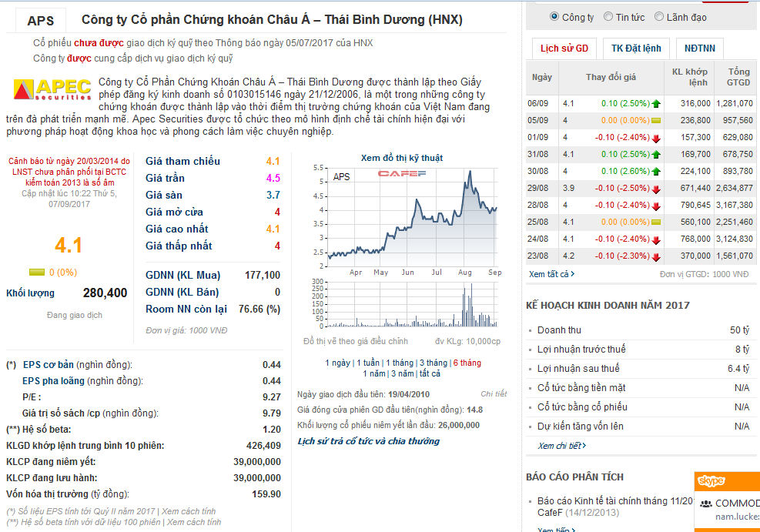Show the 3 năm chart range
Image resolution: width=760 pixels, height=532 pixels.
click(x=402, y=373)
